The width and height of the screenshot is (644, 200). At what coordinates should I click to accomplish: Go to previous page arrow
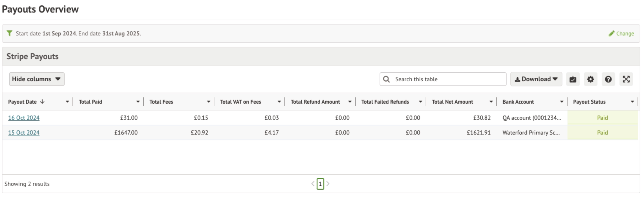tap(313, 184)
